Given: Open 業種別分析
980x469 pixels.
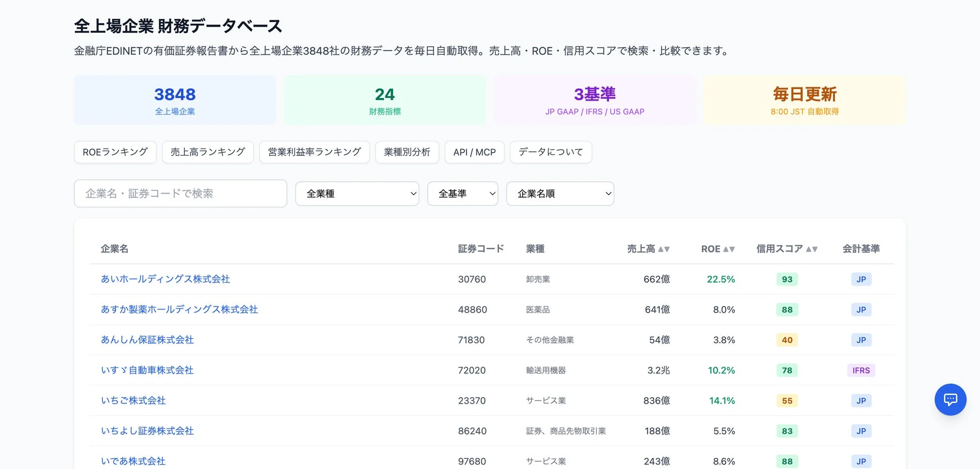Looking at the screenshot, I should (x=407, y=152).
